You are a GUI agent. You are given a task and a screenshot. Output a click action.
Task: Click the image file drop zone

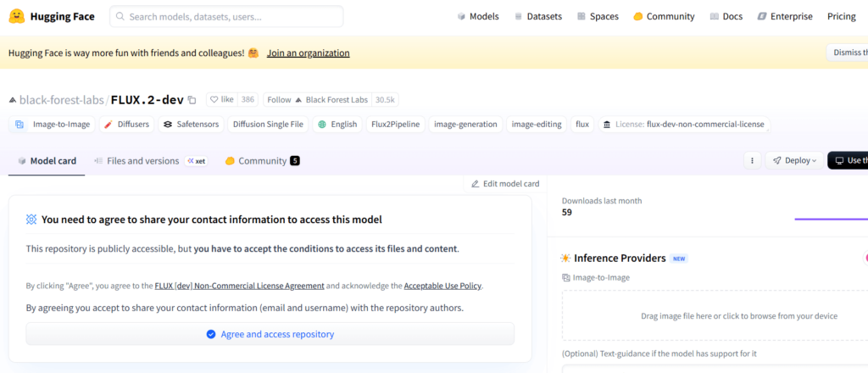coord(715,316)
